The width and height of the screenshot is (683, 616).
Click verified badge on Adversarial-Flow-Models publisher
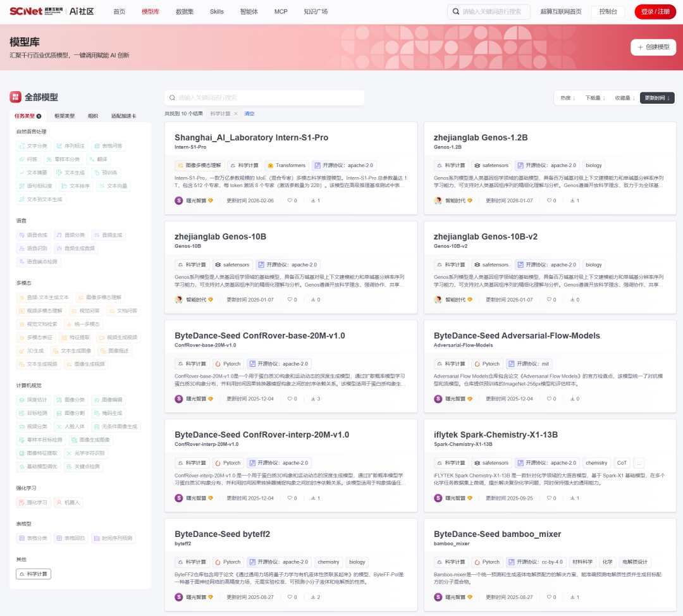point(470,399)
